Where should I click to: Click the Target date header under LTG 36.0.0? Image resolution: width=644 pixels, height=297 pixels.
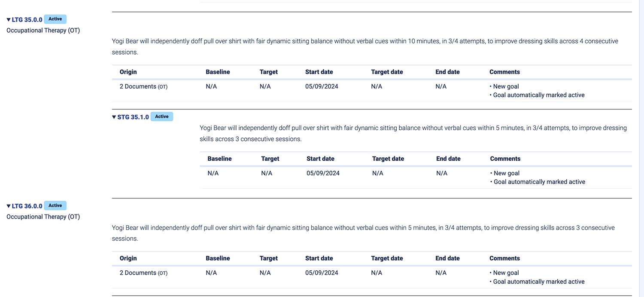coord(387,259)
